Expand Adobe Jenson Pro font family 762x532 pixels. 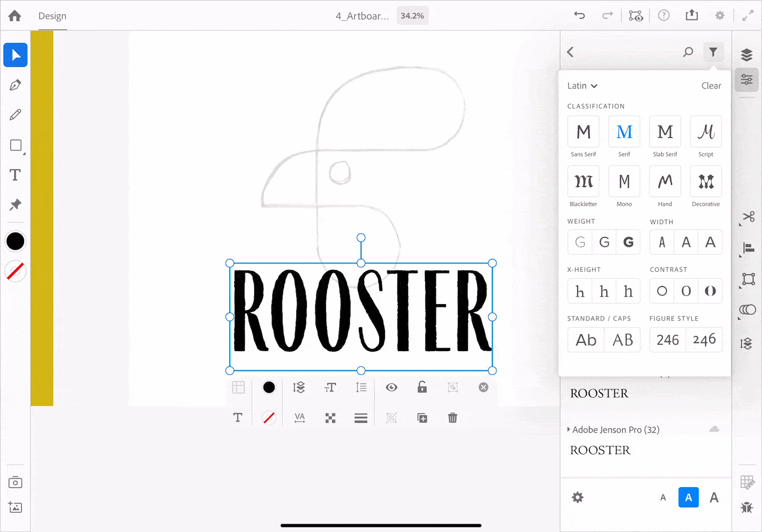coord(613,429)
